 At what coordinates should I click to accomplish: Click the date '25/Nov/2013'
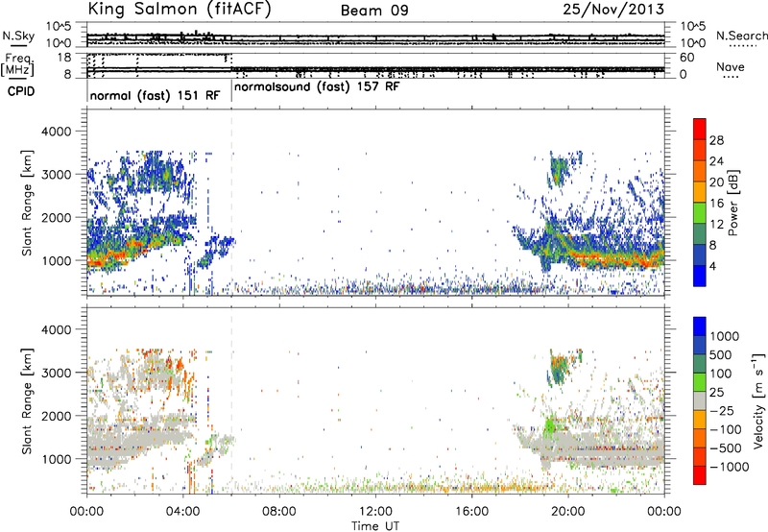pyautogui.click(x=613, y=10)
